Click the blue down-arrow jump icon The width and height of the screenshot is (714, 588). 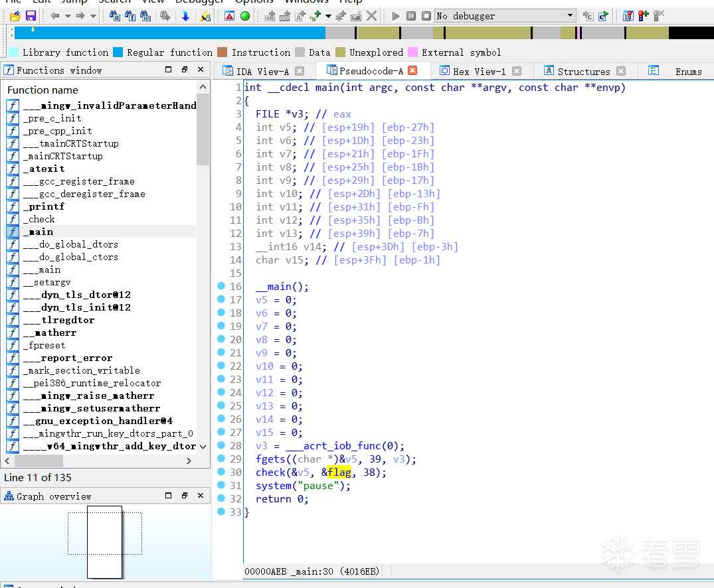[x=185, y=16]
